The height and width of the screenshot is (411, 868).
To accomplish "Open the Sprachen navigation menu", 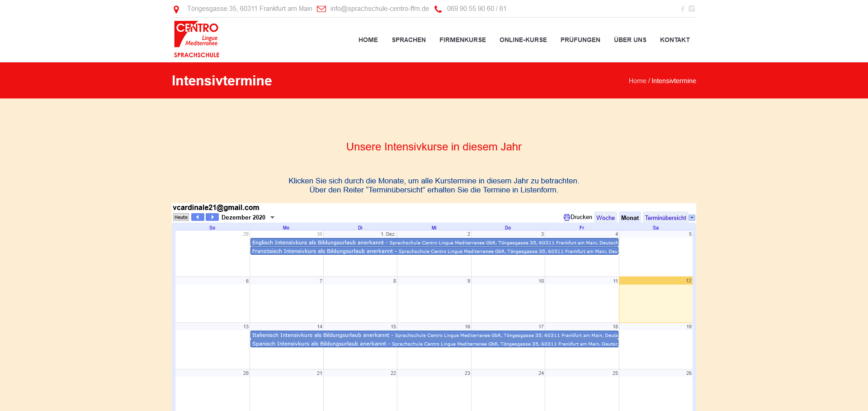I will pyautogui.click(x=409, y=40).
